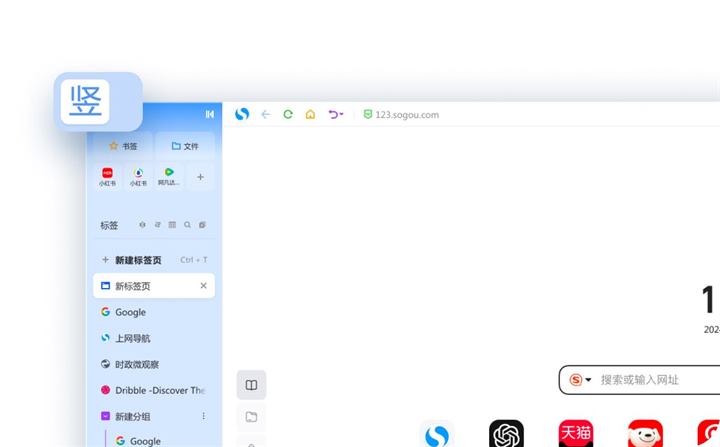Go to the home page via the house icon
Image resolution: width=720 pixels, height=447 pixels.
pos(310,114)
